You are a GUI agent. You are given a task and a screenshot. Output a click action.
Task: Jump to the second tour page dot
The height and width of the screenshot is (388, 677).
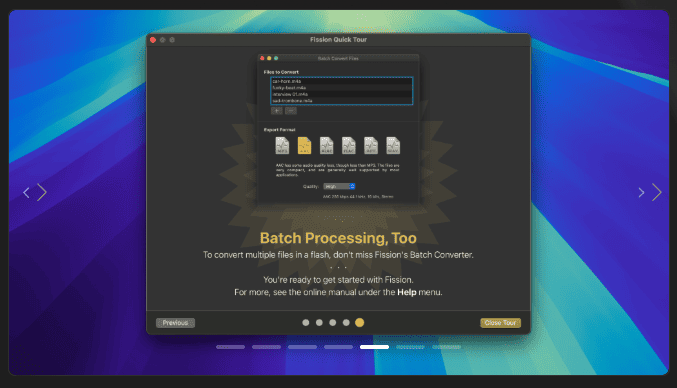pyautogui.click(x=319, y=322)
